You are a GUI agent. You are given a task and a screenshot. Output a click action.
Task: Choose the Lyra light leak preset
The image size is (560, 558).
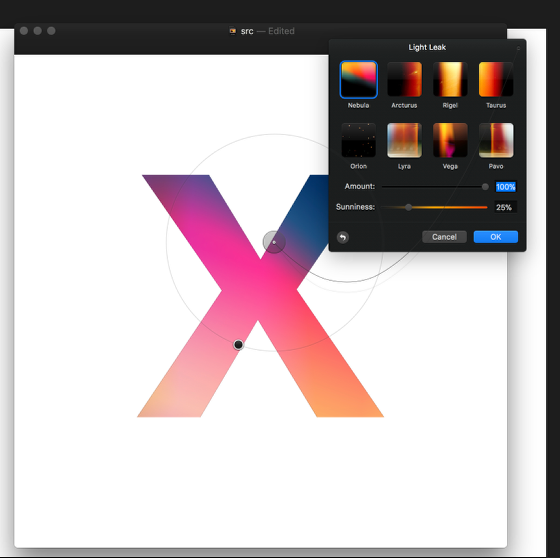[404, 140]
